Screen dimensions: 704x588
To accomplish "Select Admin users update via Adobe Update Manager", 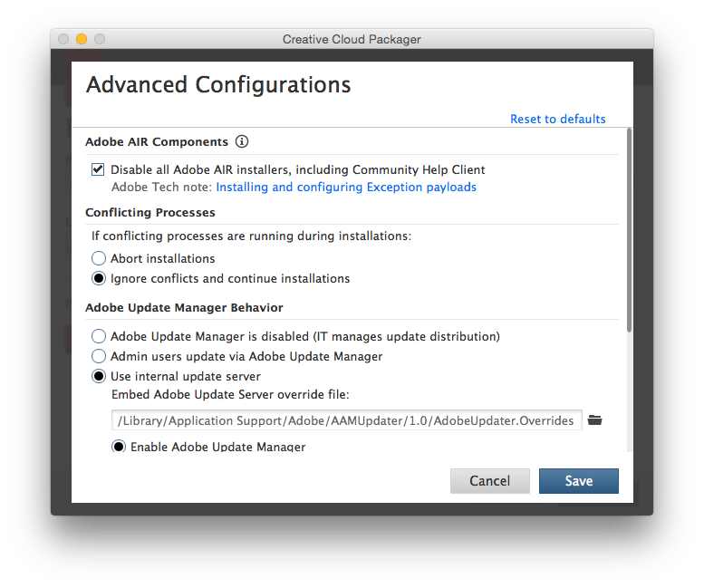I will [99, 356].
